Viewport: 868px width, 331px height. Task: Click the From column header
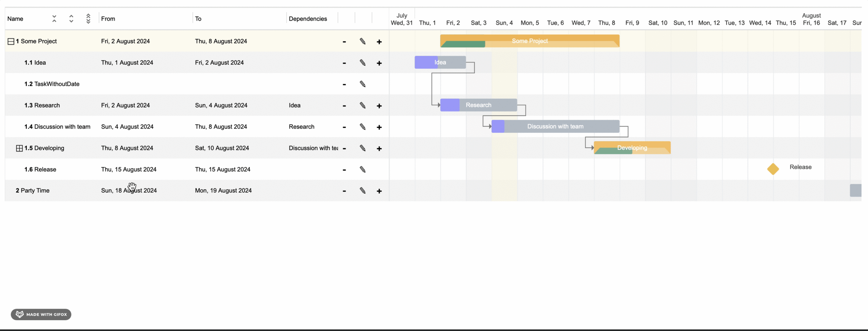pos(108,19)
